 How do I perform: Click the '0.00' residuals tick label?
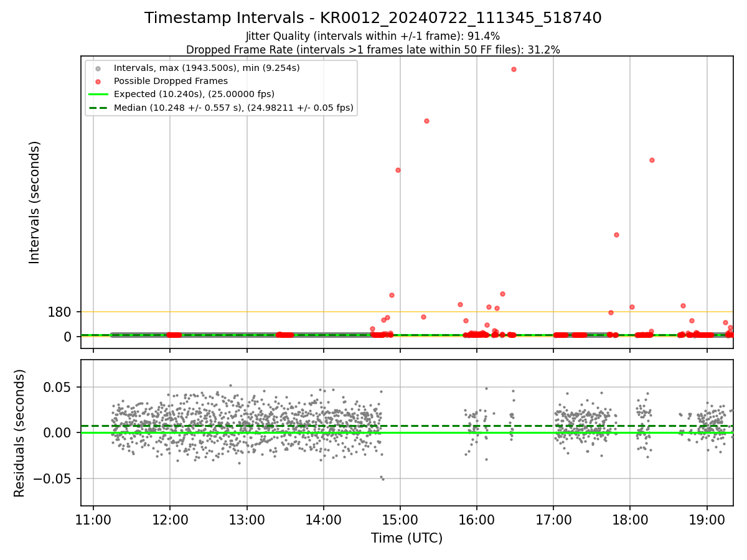pos(58,433)
